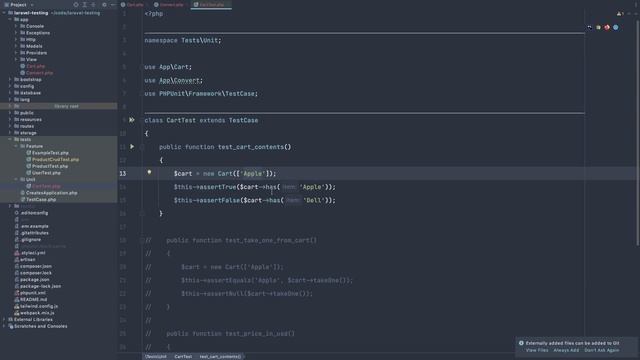Hide the Project panel with minimize icon

click(113, 5)
